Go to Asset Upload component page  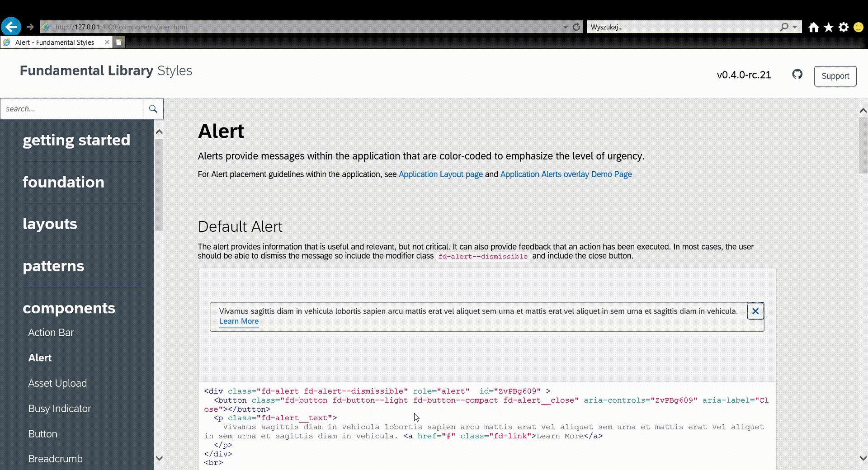(x=57, y=383)
